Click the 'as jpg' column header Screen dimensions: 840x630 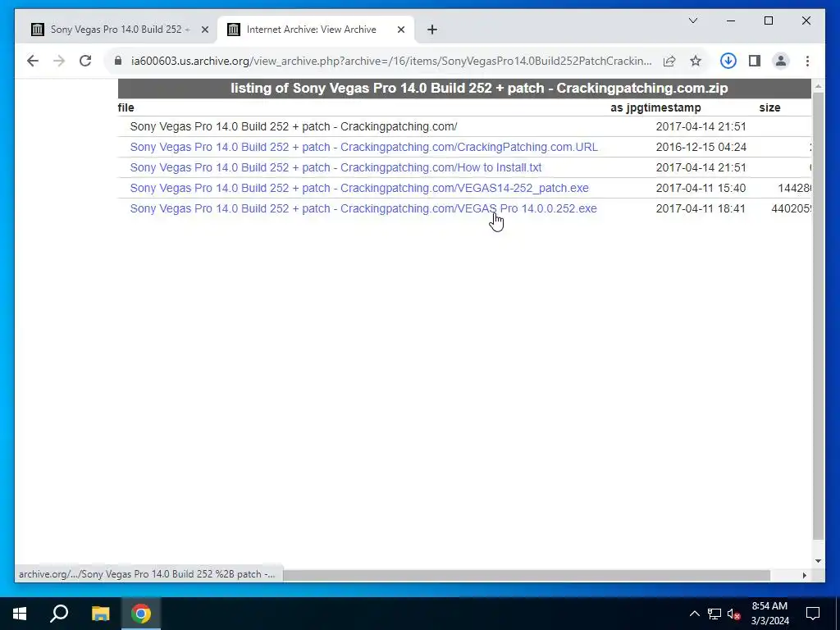click(626, 107)
